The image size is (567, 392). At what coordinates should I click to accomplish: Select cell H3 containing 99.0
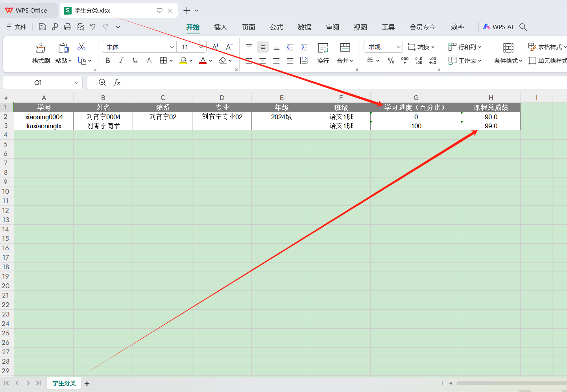pyautogui.click(x=490, y=126)
